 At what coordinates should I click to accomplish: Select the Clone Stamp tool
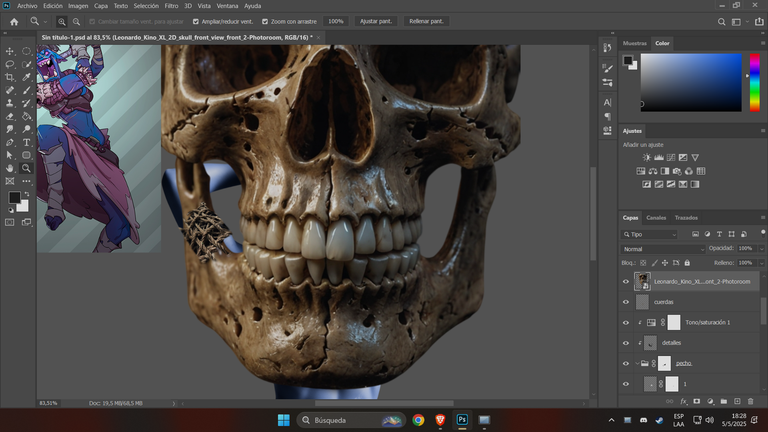(x=9, y=103)
